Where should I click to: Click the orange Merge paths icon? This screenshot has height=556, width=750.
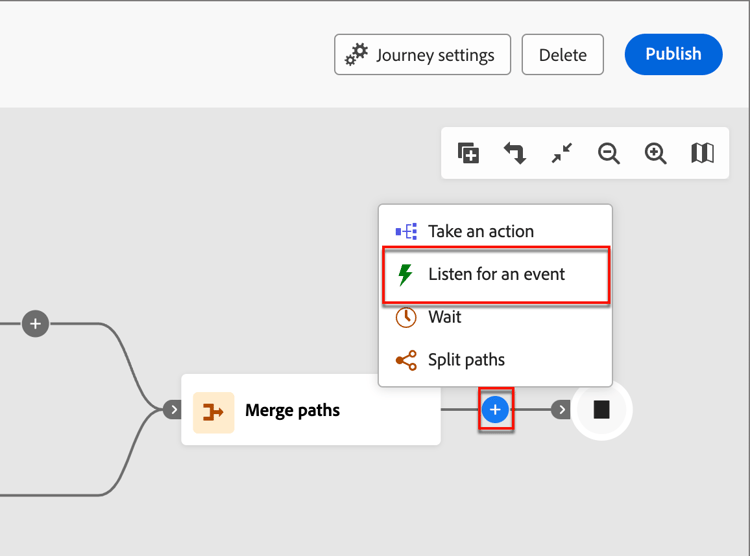[x=213, y=412]
